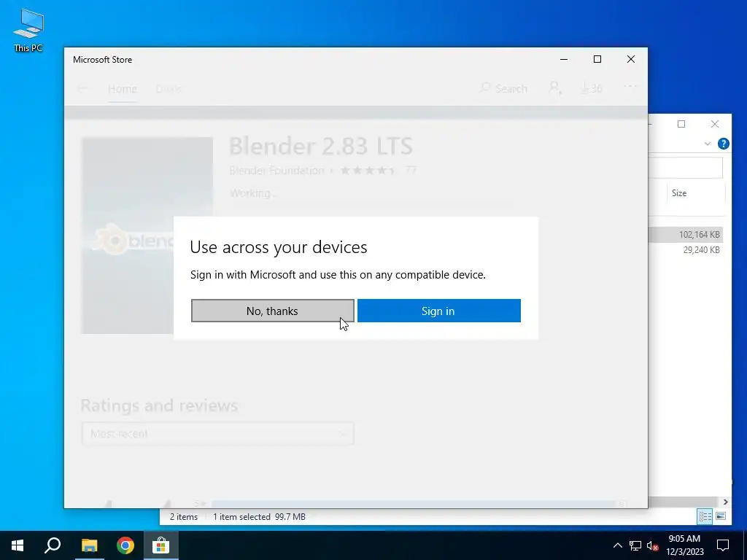Open the This PC desktop icon
This screenshot has height=560, width=747.
pos(28,31)
